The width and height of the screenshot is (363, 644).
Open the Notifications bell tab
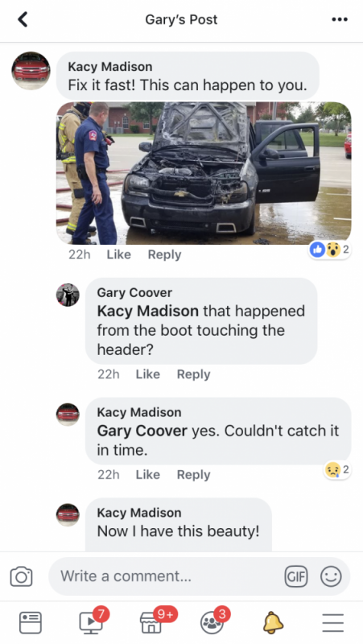[x=273, y=622]
